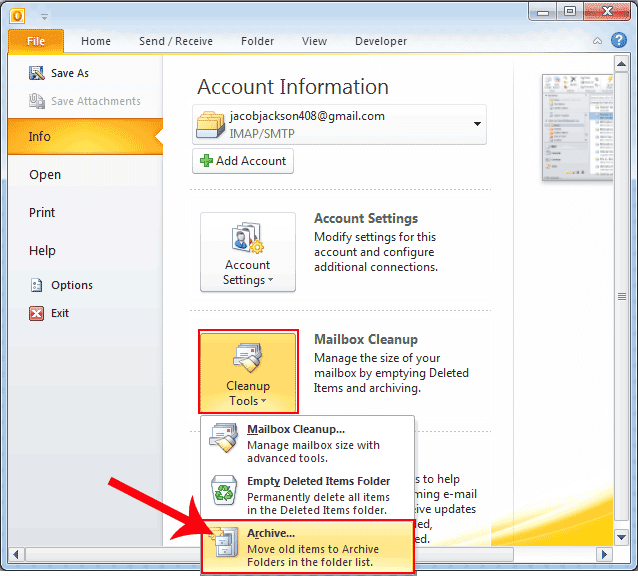Click the blue Help question mark icon
This screenshot has width=638, height=576.
(x=618, y=40)
